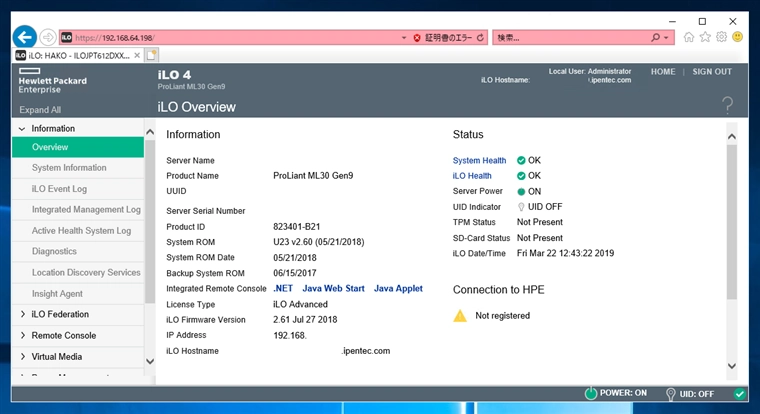Viewport: 760px width, 414px height.
Task: Open a new browser tab
Action: (x=151, y=55)
